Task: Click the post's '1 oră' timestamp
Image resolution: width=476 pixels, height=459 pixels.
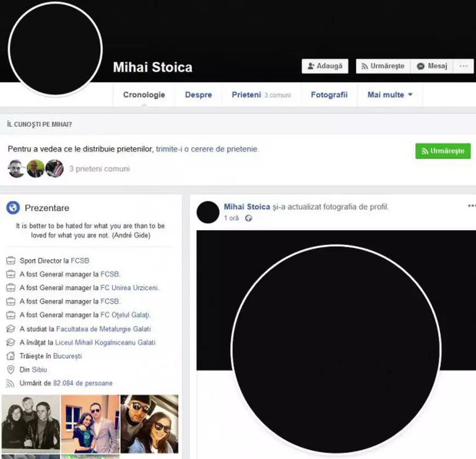Action: click(231, 218)
